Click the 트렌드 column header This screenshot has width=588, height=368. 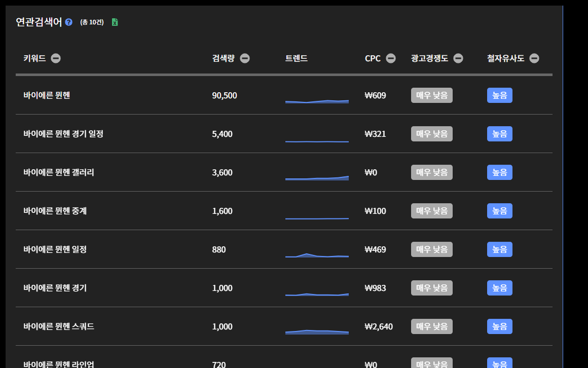pyautogui.click(x=297, y=58)
